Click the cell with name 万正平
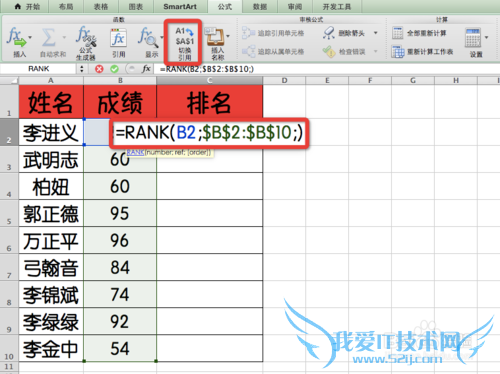This screenshot has width=500, height=374. [51, 240]
